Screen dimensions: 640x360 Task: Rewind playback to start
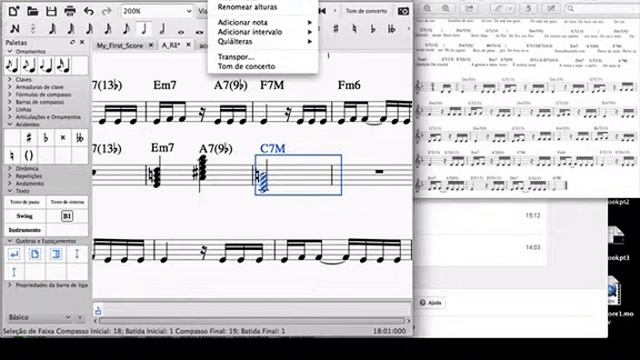click(x=322, y=11)
